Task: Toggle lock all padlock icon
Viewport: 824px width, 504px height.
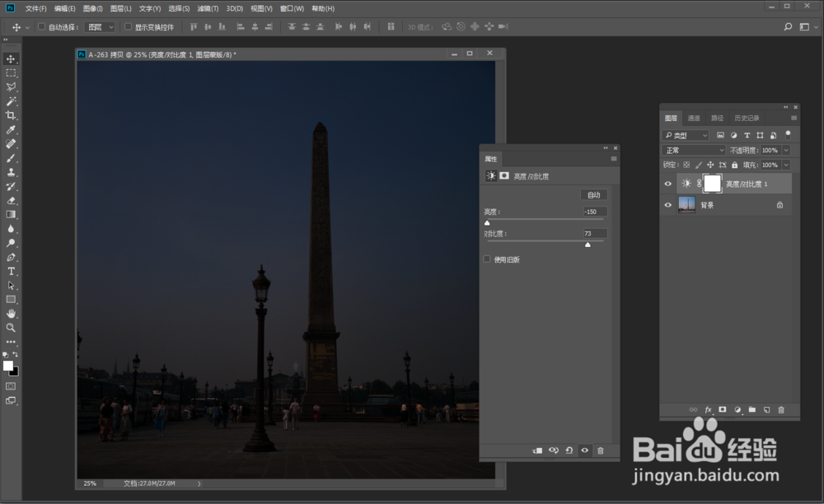Action: (x=735, y=165)
